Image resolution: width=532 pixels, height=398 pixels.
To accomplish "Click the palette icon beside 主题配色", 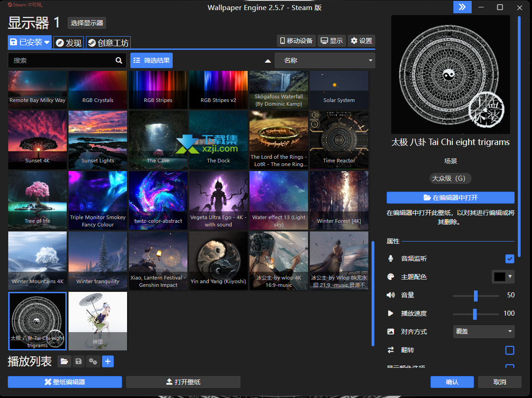I will (x=390, y=277).
